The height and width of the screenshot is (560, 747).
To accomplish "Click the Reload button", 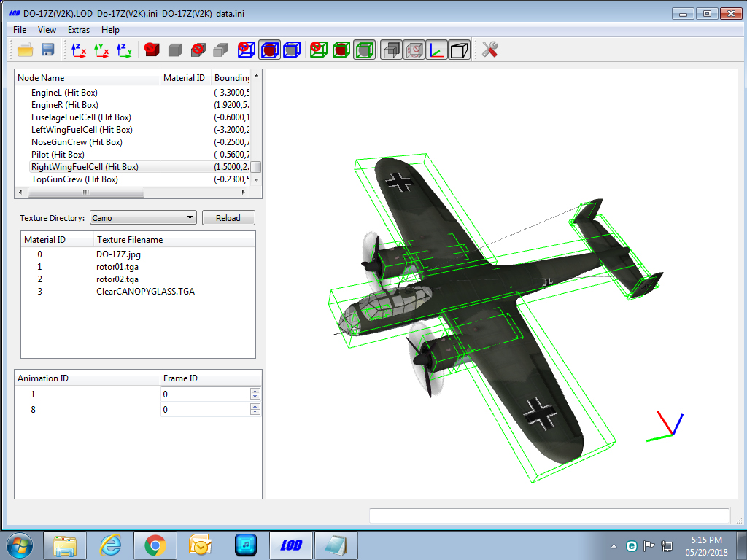I will [x=228, y=217].
